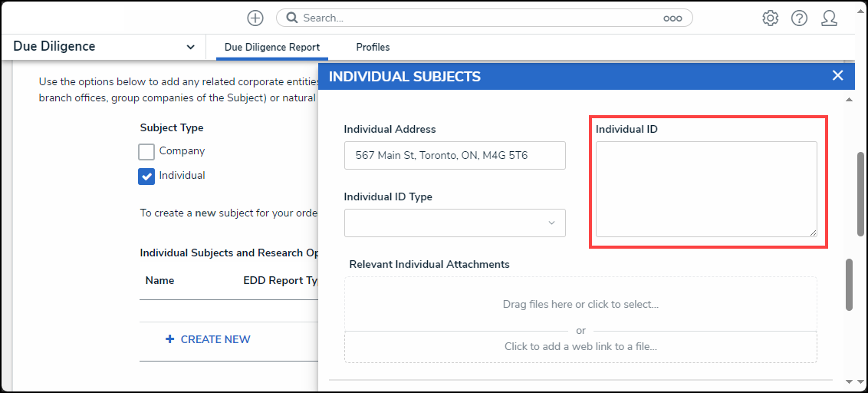868x393 pixels.
Task: Click into the Individual ID text area
Action: coord(706,189)
